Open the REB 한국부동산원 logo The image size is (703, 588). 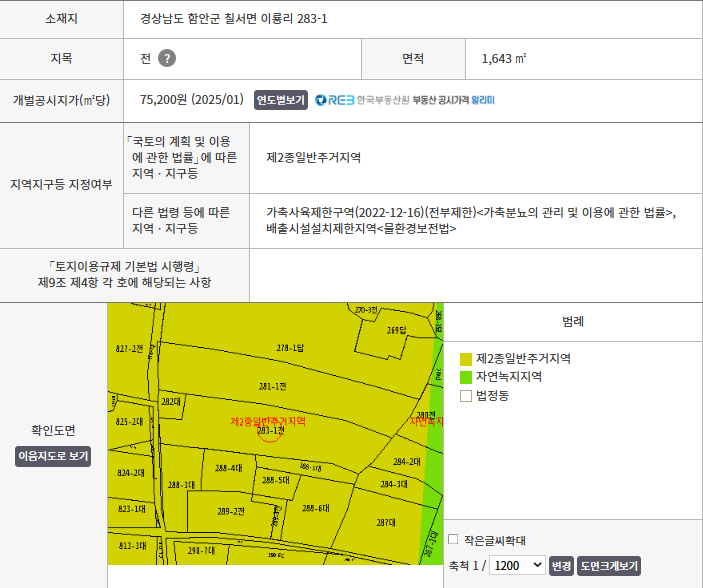pos(361,100)
